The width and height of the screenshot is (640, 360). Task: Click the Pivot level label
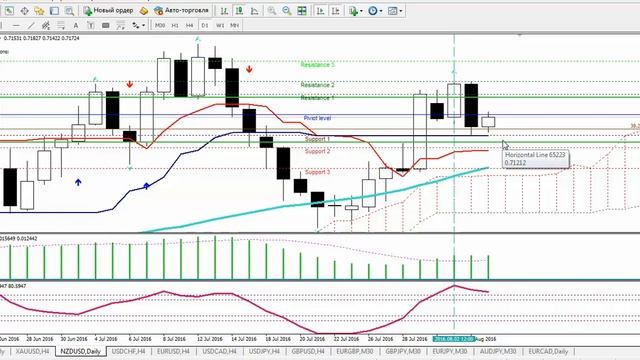point(317,118)
